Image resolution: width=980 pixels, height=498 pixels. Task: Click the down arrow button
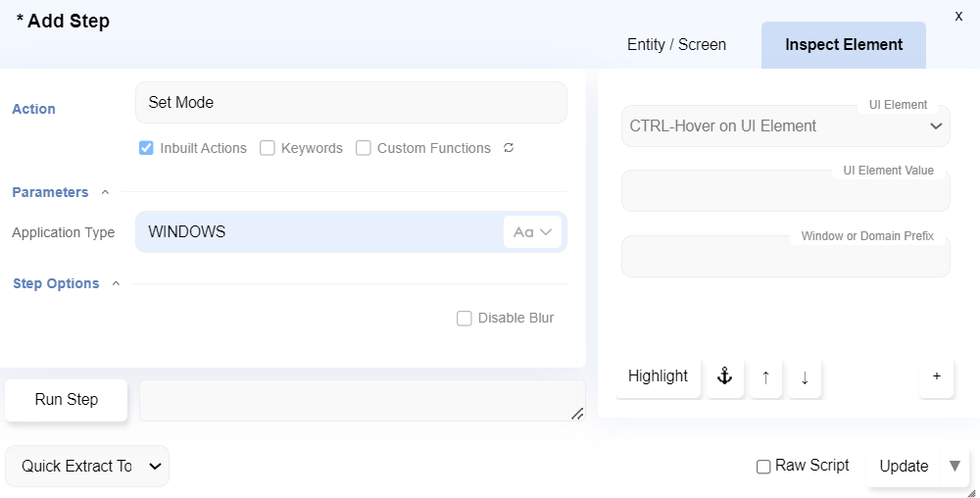[805, 377]
